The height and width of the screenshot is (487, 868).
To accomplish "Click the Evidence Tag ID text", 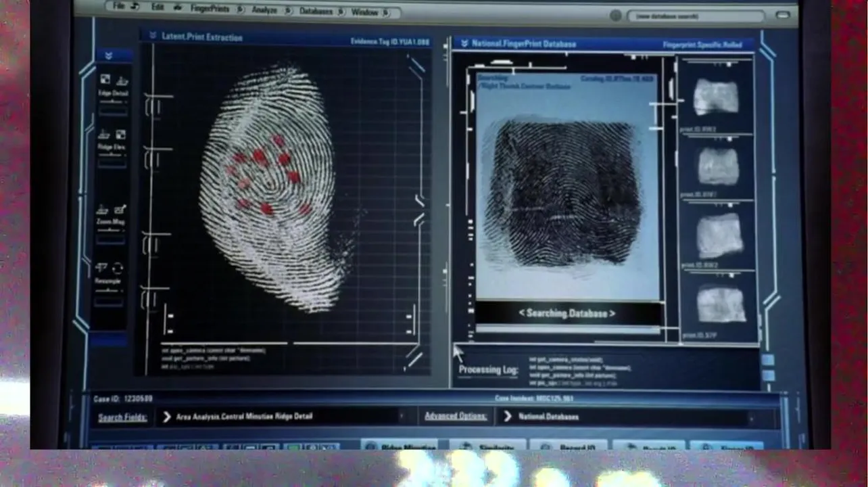I will pyautogui.click(x=390, y=42).
